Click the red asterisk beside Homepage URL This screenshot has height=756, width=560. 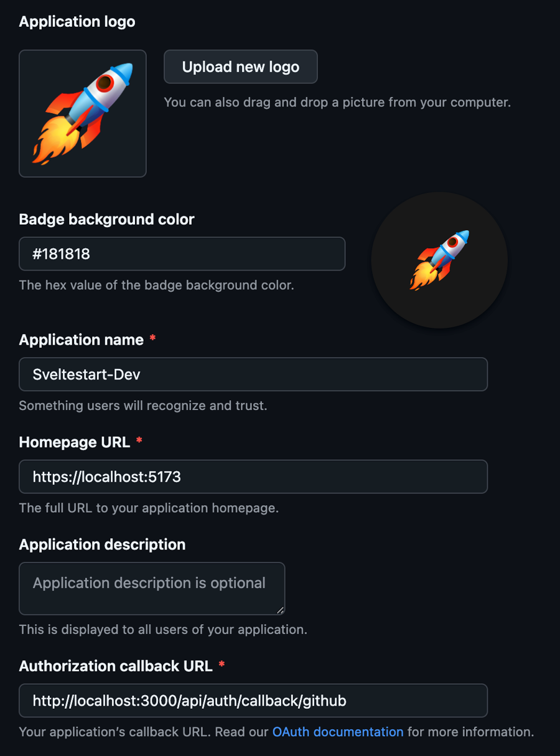(x=139, y=442)
